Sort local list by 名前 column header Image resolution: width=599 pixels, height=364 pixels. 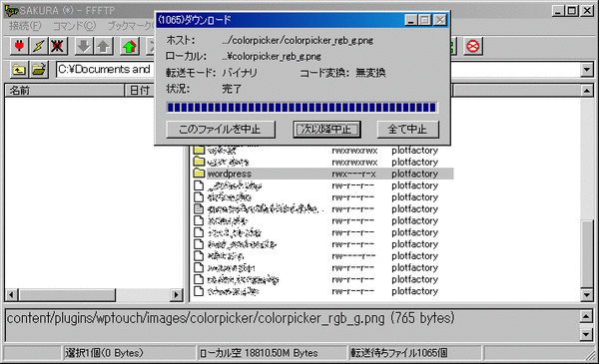[x=64, y=90]
